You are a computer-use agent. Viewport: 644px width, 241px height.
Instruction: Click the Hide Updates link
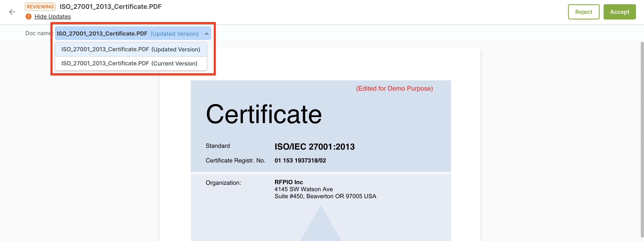[52, 16]
